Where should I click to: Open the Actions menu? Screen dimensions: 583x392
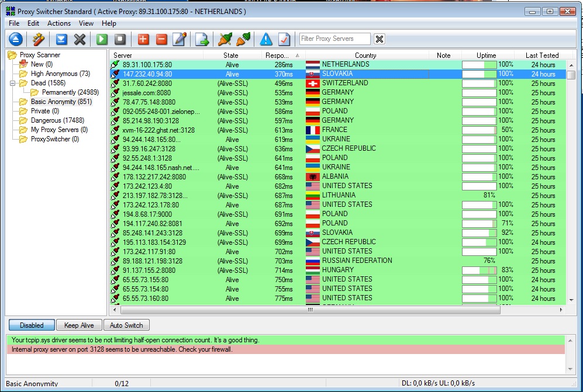58,23
